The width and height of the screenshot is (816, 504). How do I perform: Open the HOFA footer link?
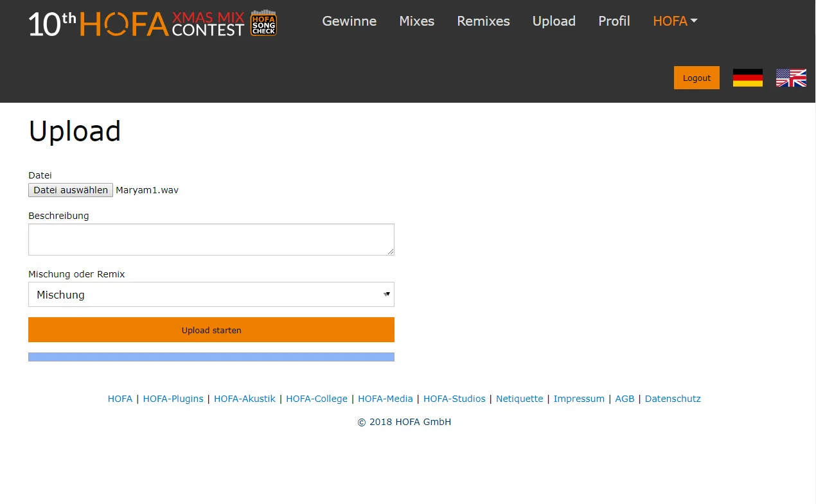120,399
